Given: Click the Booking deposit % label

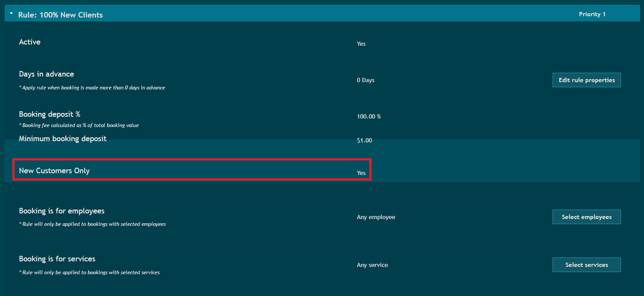Looking at the screenshot, I should pyautogui.click(x=50, y=114).
